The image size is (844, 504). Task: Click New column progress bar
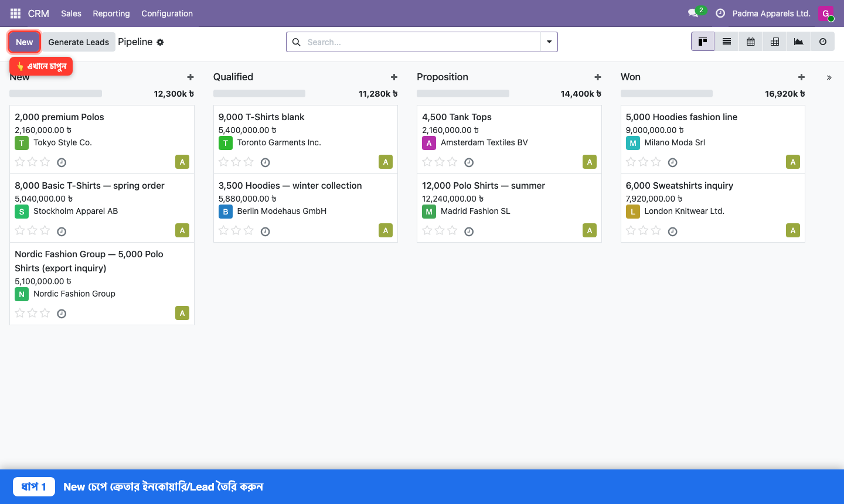[x=56, y=94]
